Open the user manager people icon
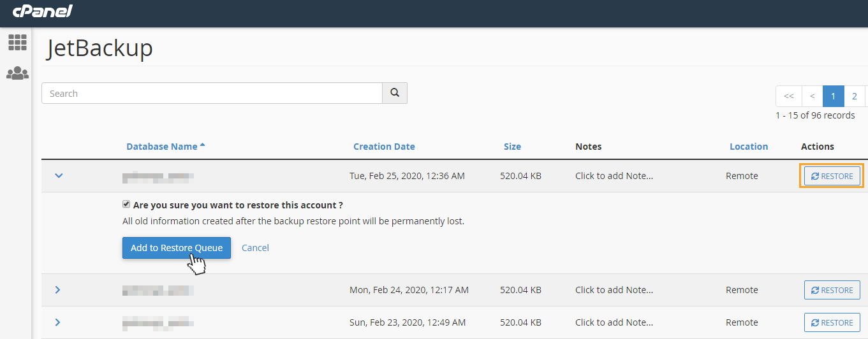The height and width of the screenshot is (339, 868). (17, 74)
